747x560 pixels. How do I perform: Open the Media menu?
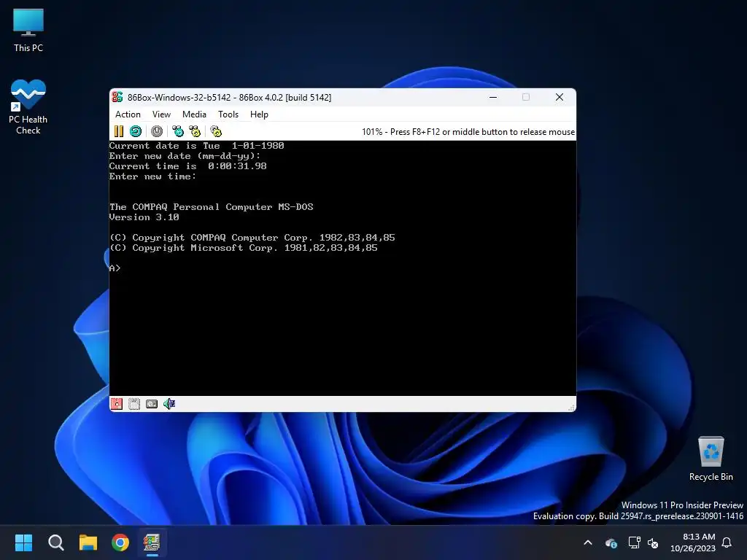[x=194, y=114]
